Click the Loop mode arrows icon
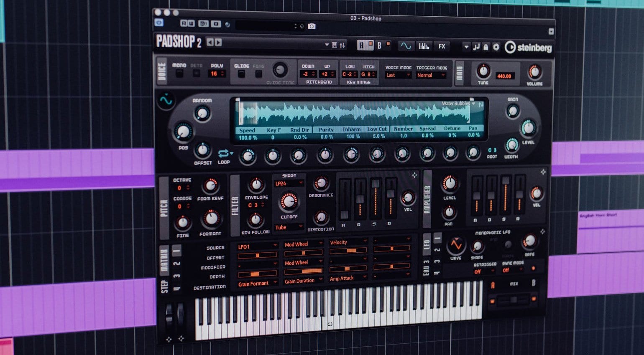 [224, 153]
